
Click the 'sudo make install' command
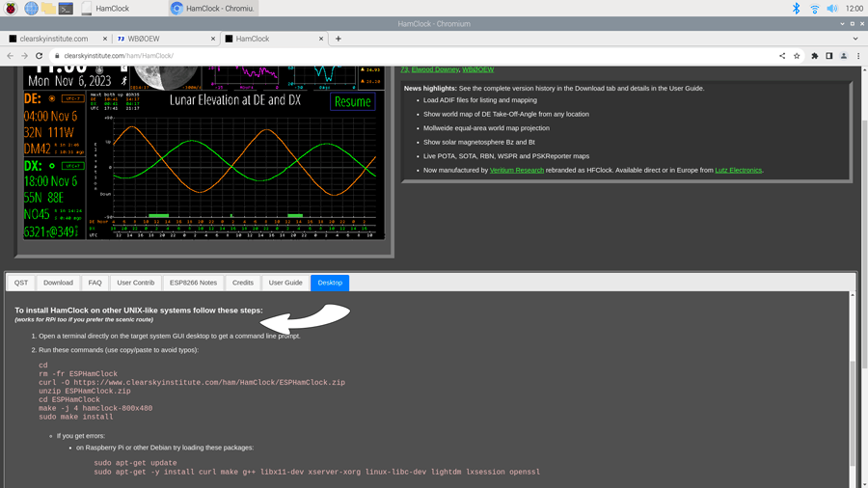[76, 417]
